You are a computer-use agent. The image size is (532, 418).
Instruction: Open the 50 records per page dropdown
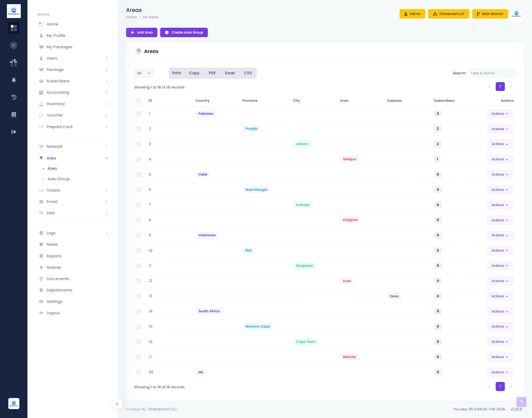click(144, 73)
